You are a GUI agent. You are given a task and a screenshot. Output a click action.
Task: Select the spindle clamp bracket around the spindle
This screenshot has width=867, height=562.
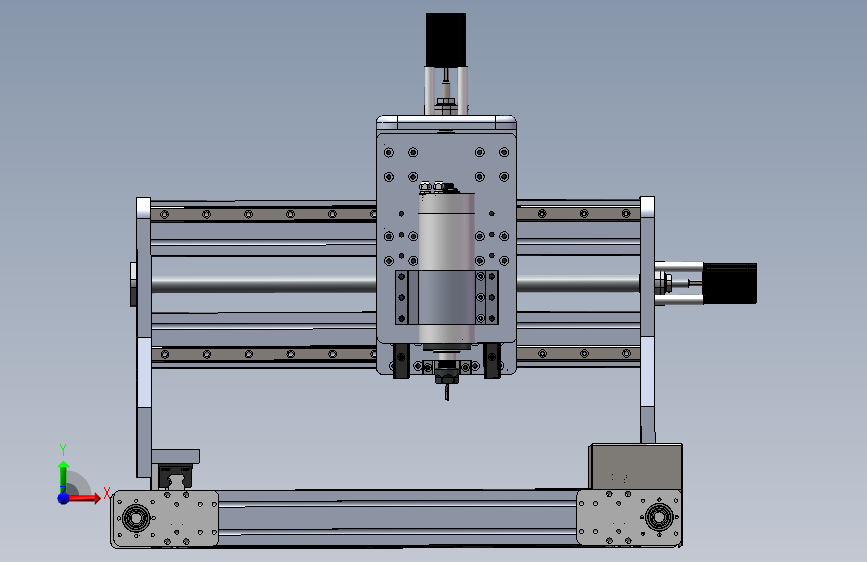[x=447, y=298]
